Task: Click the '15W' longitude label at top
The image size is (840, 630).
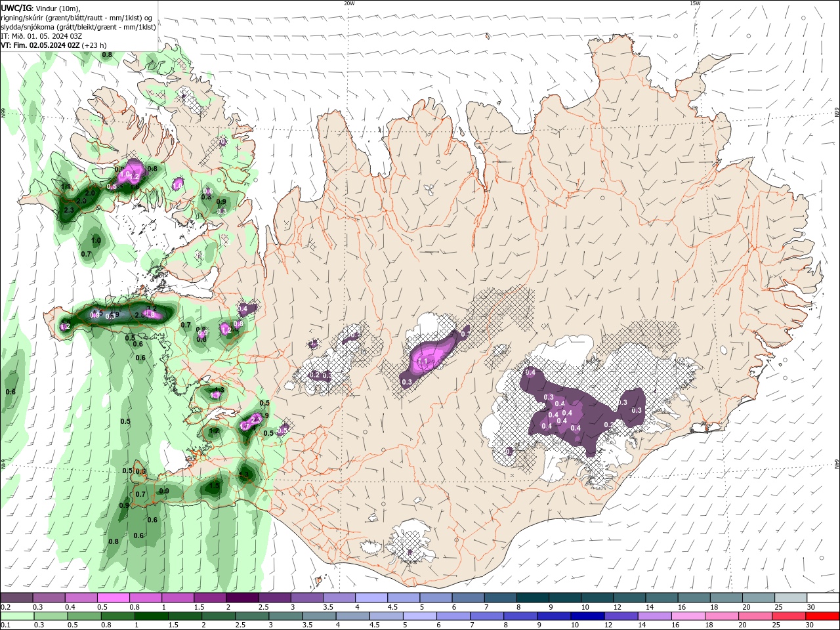Action: tap(695, 3)
